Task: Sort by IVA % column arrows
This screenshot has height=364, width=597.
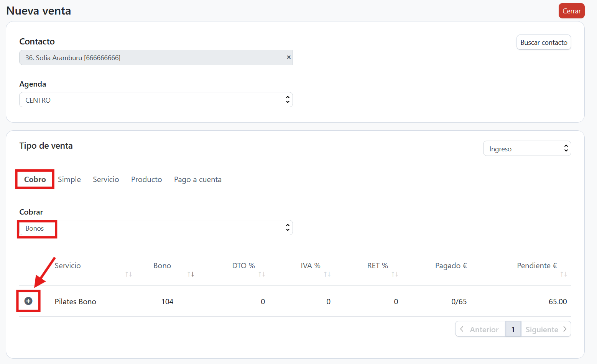Action: tap(327, 274)
